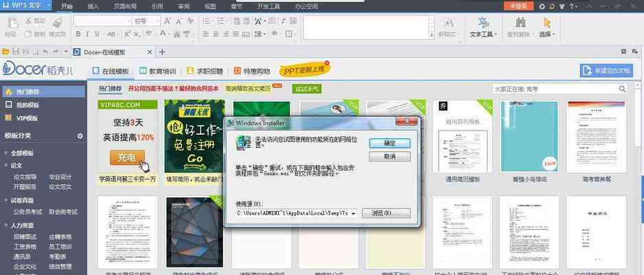This screenshot has height=275, width=644.
Task: Click the center align paragraph icon
Action: tap(217, 34)
